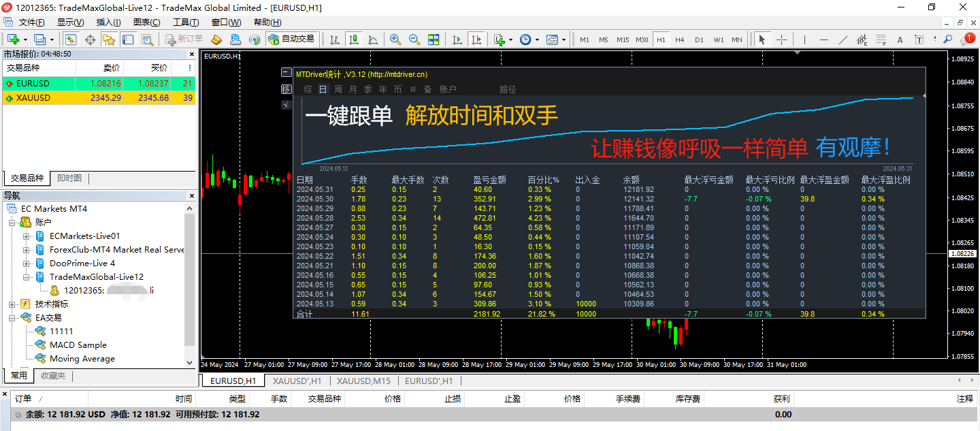Tile chart windows icon

tap(434, 39)
